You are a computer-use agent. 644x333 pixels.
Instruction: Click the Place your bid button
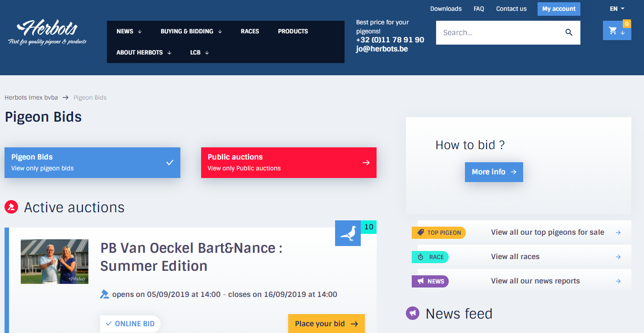(x=327, y=324)
